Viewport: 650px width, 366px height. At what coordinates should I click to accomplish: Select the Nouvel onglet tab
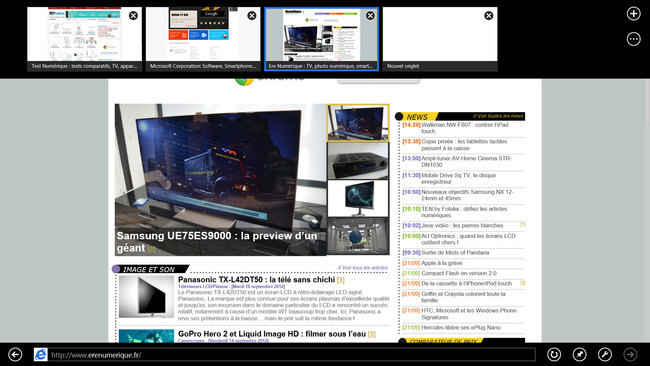click(440, 39)
